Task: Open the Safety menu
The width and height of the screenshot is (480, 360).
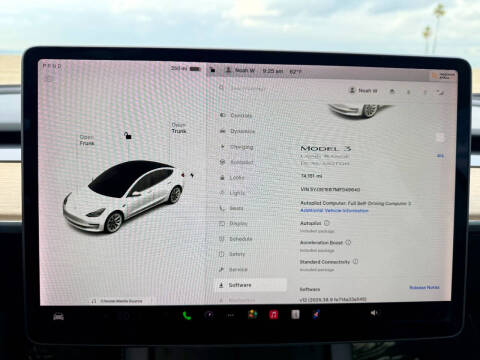Action: click(232, 254)
